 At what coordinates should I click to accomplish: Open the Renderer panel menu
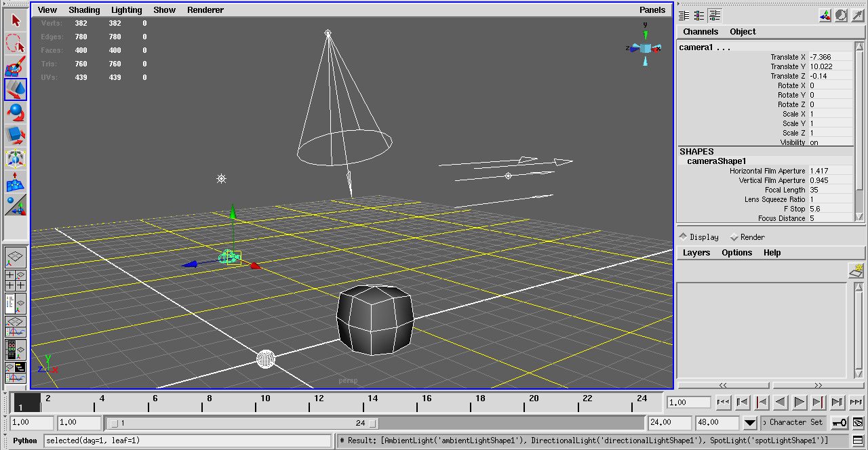[x=205, y=10]
